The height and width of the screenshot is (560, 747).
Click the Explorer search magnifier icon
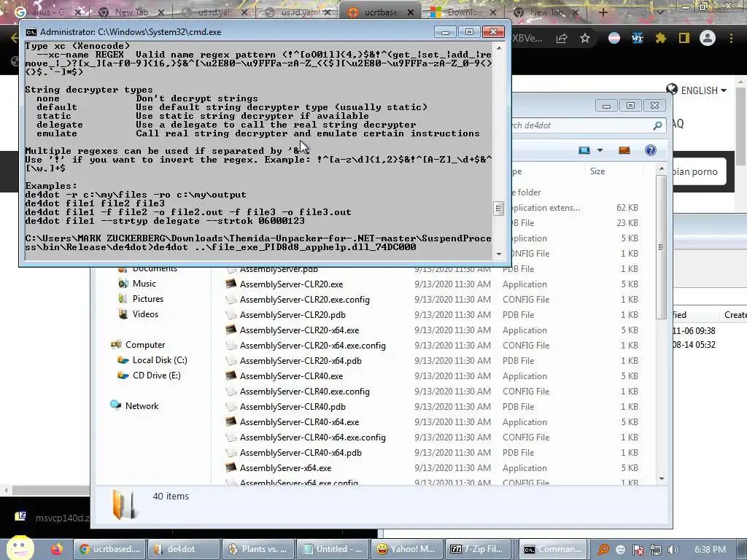coord(657,125)
